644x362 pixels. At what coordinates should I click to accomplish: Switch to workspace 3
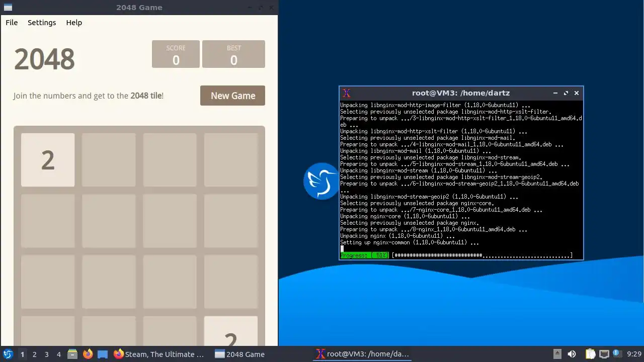(x=46, y=354)
